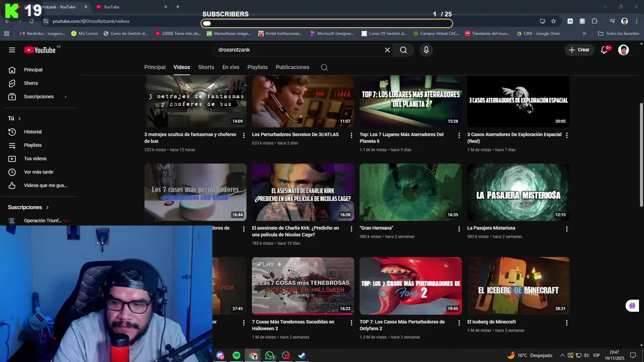Open Spotify from the taskbar
The image size is (644, 362).
click(x=236, y=355)
